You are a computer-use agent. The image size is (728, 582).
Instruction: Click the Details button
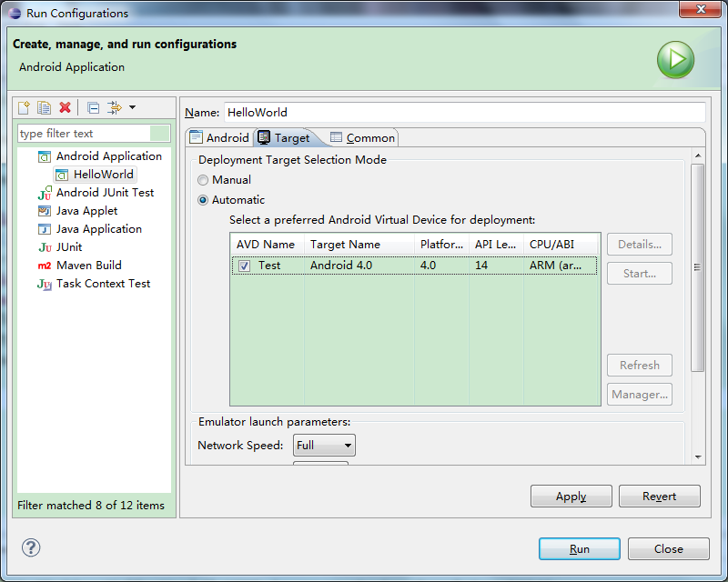[640, 244]
